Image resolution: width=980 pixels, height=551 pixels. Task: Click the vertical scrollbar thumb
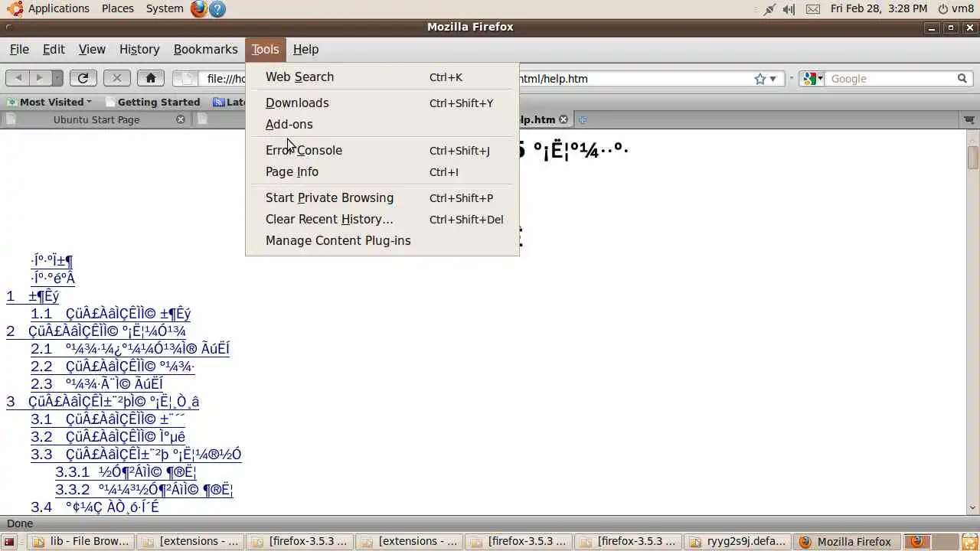(972, 156)
